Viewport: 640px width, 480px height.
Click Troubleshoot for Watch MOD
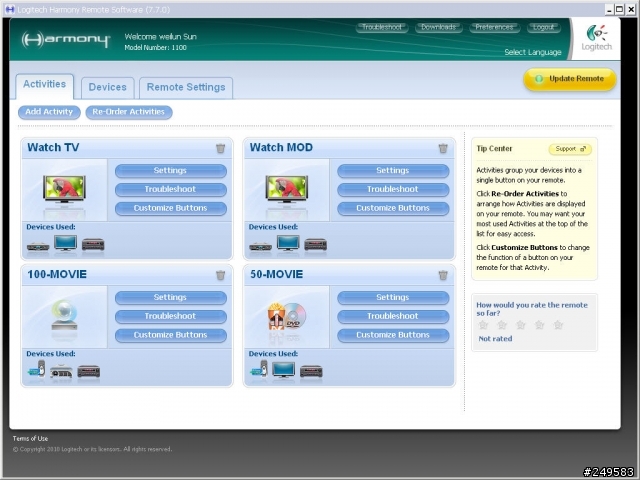393,190
